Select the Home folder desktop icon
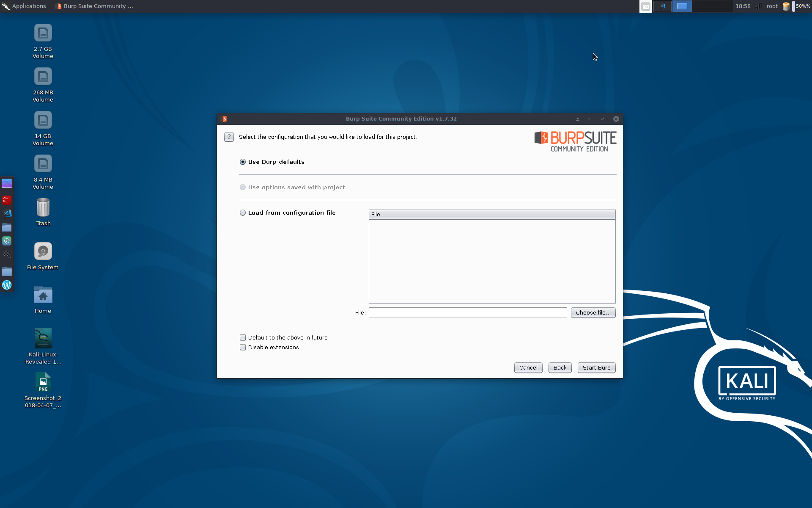Screen dimensions: 812x508 click(43, 300)
